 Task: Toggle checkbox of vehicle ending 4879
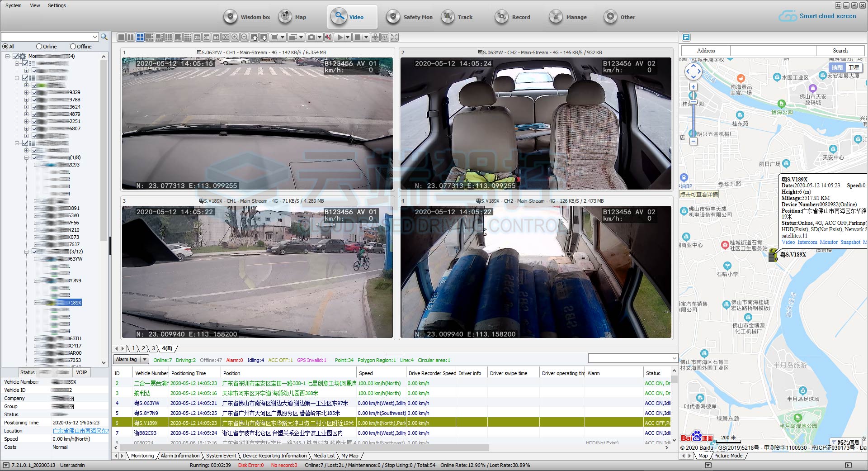coord(34,114)
